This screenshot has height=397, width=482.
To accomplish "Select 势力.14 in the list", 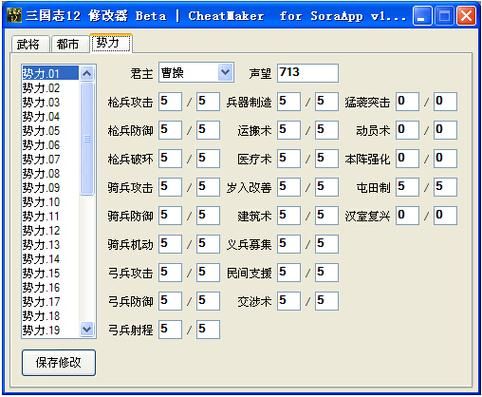I will [50, 259].
